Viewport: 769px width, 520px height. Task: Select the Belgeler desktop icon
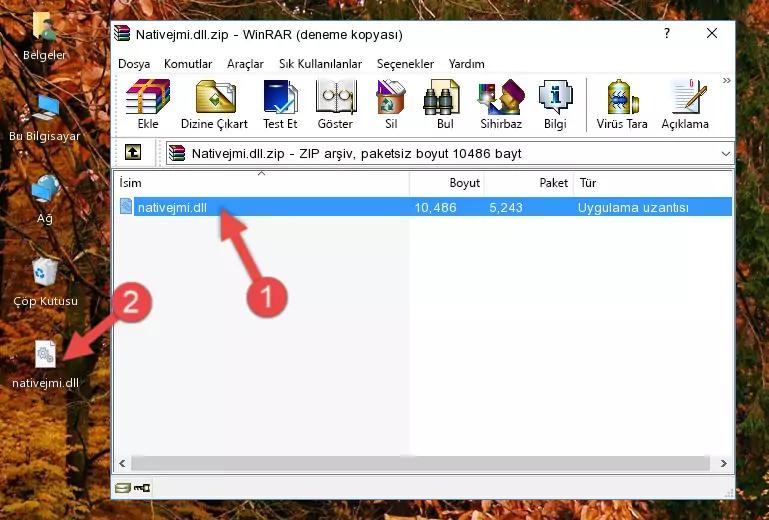[45, 37]
